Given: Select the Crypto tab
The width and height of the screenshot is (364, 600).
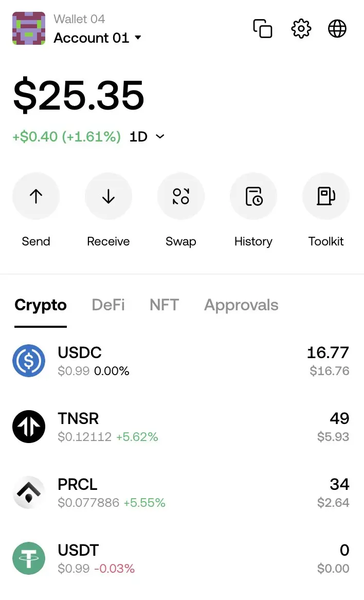Looking at the screenshot, I should [x=41, y=305].
